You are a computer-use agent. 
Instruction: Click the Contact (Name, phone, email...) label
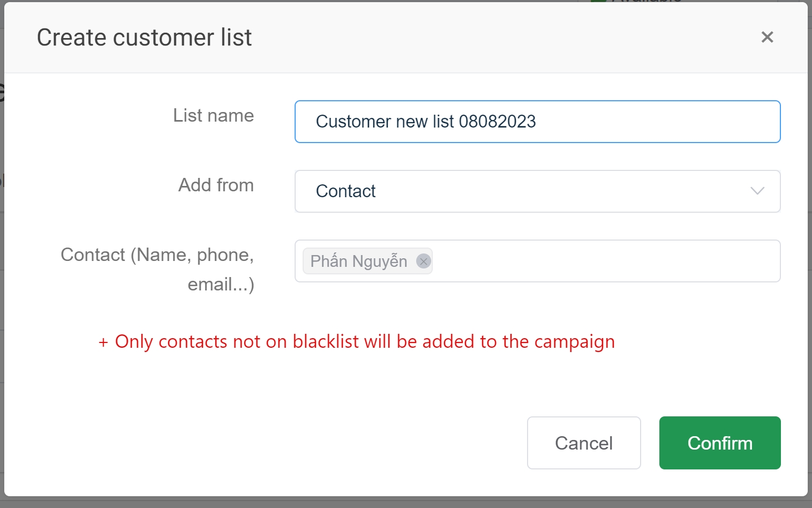coord(157,269)
